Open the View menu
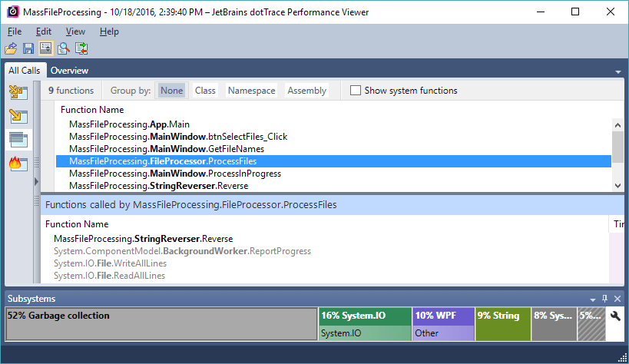This screenshot has height=364, width=629. pyautogui.click(x=75, y=31)
